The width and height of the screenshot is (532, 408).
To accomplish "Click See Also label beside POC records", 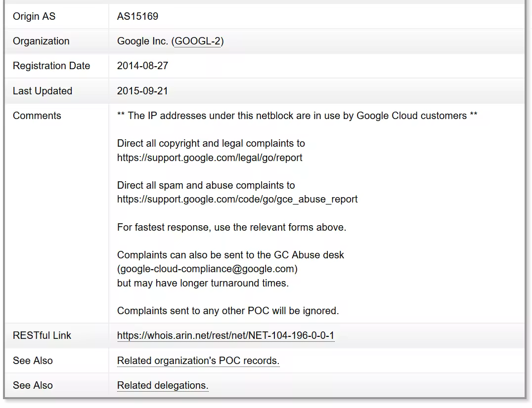I will pyautogui.click(x=33, y=361).
